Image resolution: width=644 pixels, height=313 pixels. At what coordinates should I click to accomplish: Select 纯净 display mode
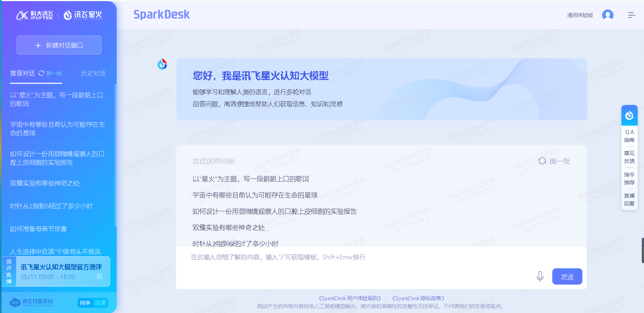85,303
